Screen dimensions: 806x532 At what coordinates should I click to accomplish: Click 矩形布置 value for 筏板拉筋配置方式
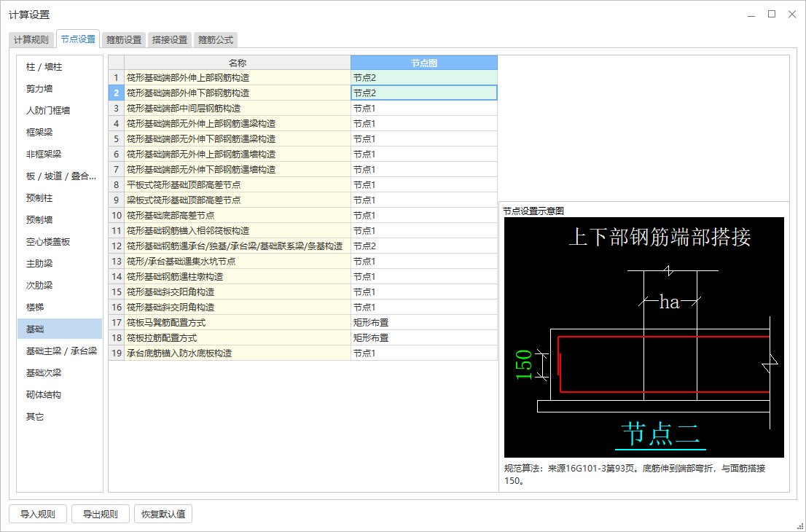click(424, 337)
